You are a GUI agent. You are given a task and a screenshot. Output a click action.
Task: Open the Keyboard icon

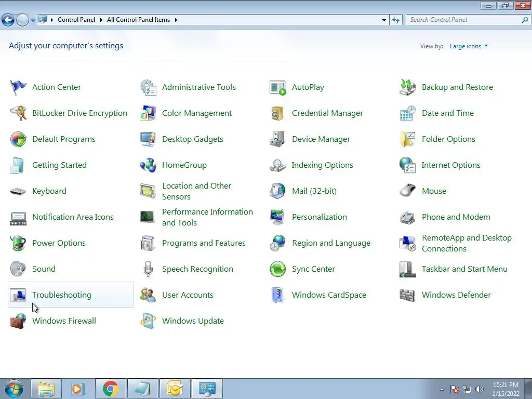(18, 191)
